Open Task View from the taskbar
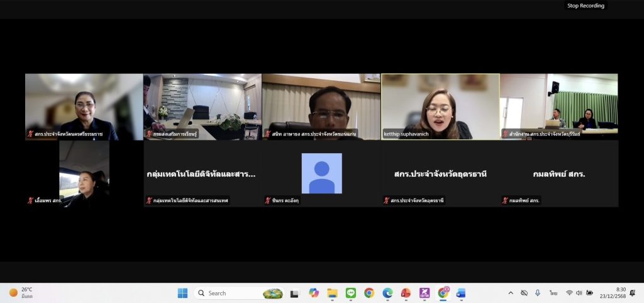 [294, 293]
